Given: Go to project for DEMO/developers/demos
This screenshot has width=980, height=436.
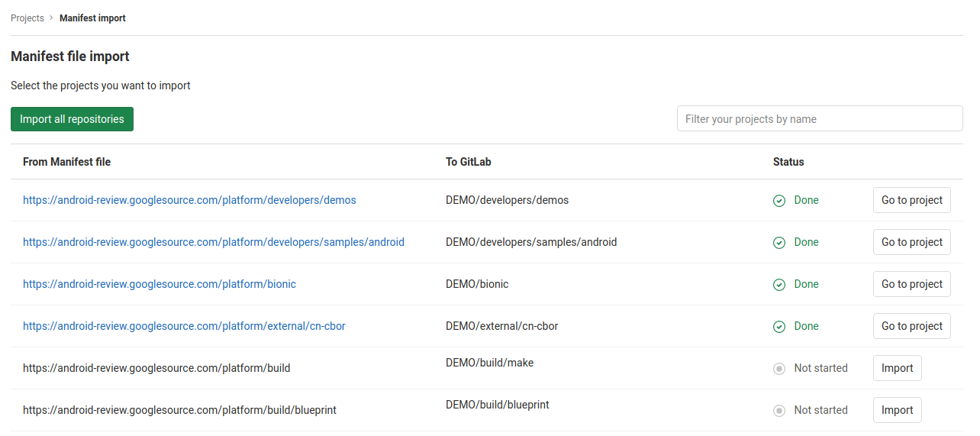Looking at the screenshot, I should click(911, 200).
